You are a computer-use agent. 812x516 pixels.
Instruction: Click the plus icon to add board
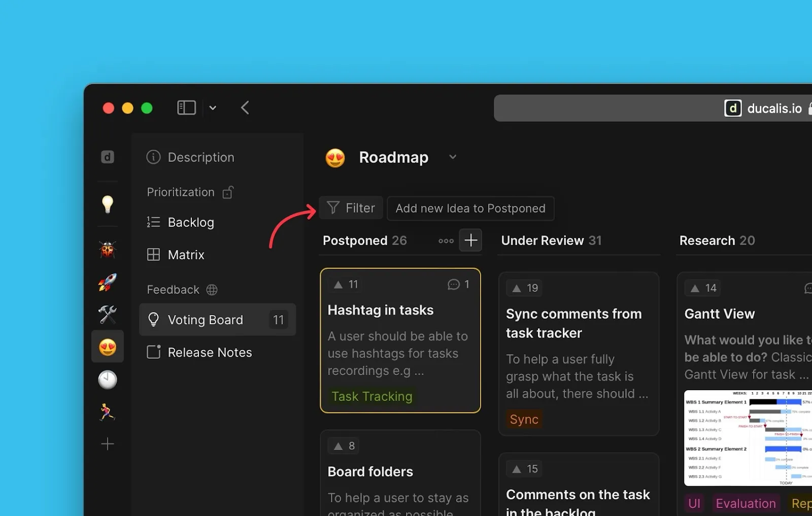click(x=108, y=444)
